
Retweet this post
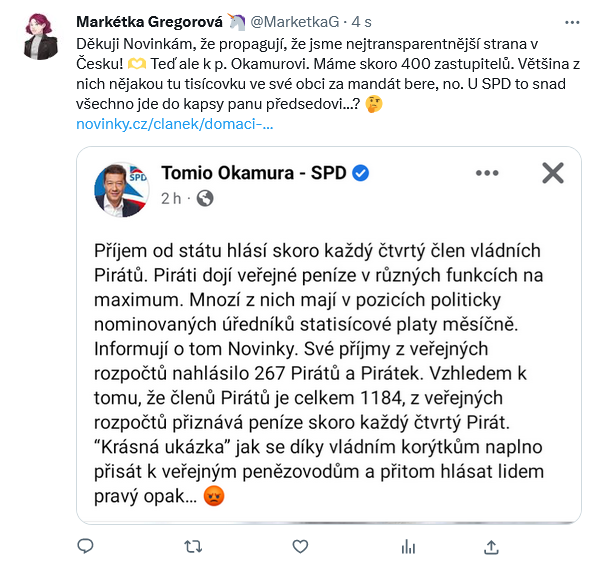(x=193, y=547)
